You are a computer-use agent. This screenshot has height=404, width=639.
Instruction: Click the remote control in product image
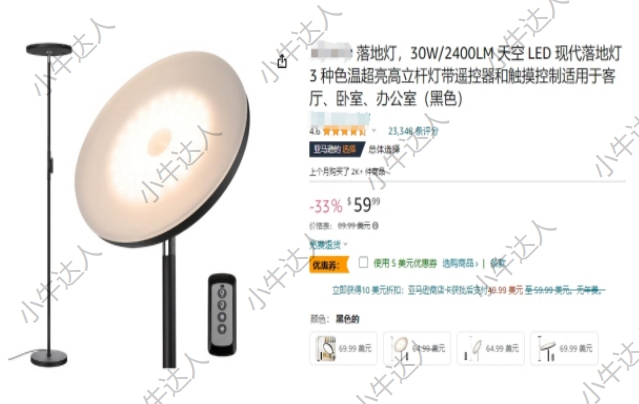coord(222,314)
